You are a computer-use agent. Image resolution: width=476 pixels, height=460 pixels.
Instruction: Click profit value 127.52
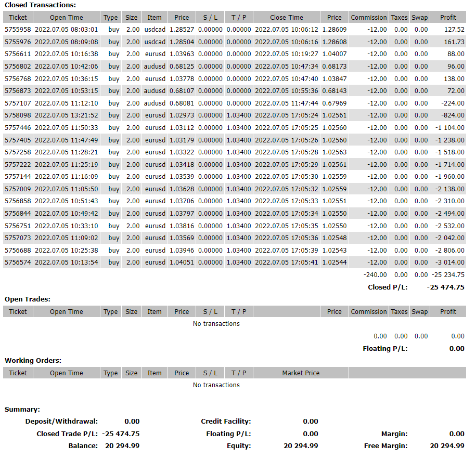(454, 30)
